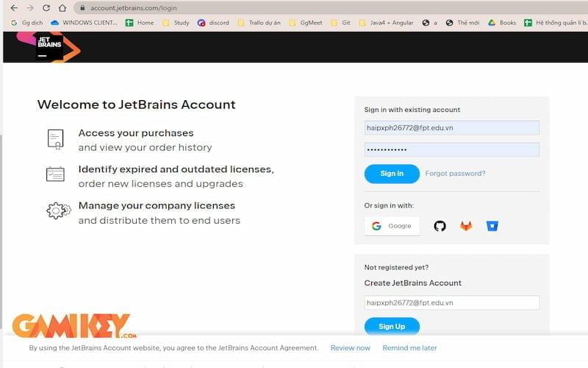This screenshot has height=368, width=588.
Task: Click the Forgot password? link
Action: point(455,174)
